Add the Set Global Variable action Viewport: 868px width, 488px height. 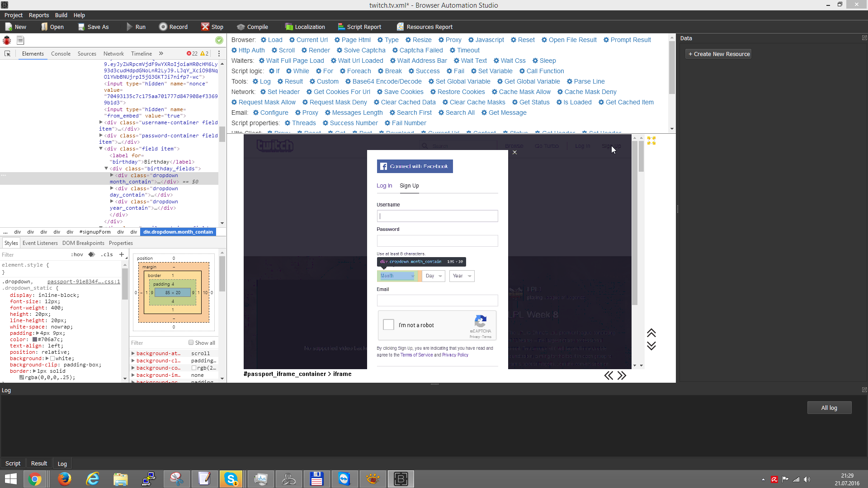tap(459, 81)
